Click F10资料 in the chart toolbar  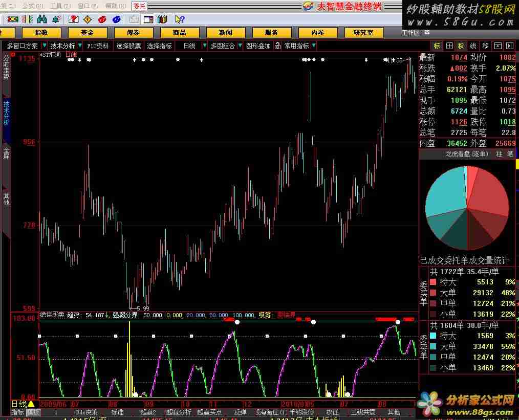click(98, 46)
